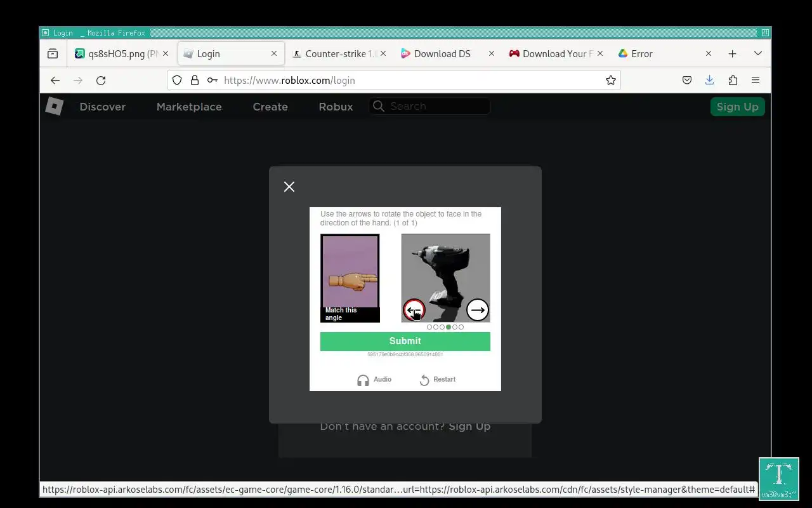The height and width of the screenshot is (508, 812).
Task: Click the titlebar maximize icon
Action: tap(766, 32)
